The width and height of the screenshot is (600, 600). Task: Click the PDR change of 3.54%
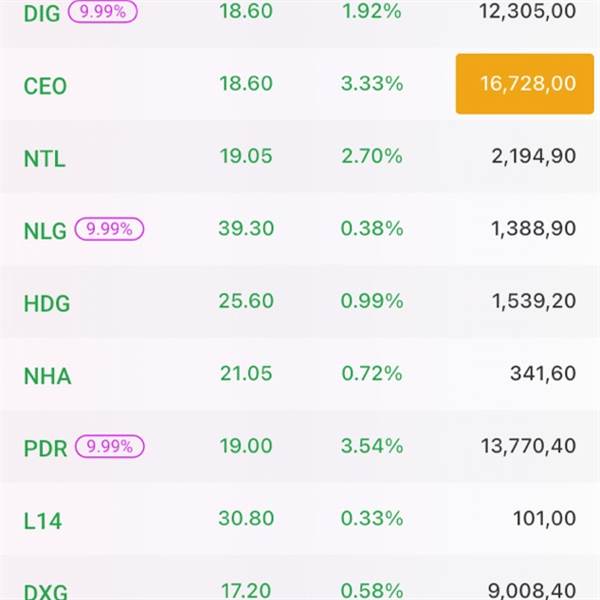(371, 446)
